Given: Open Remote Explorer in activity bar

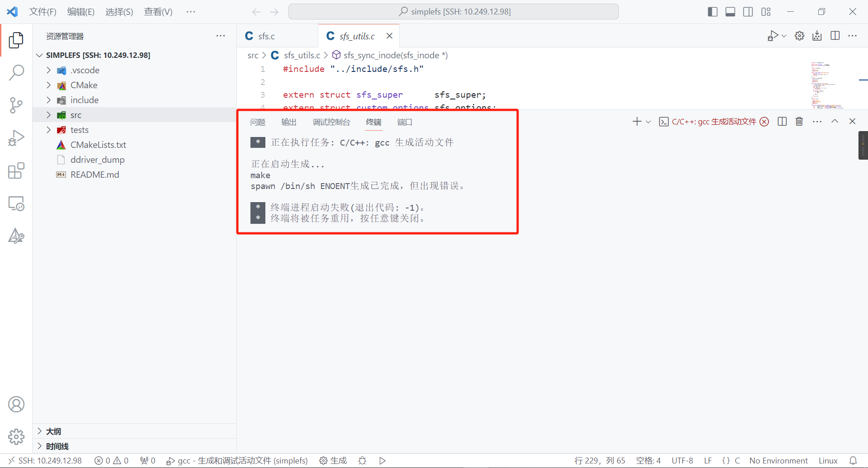Looking at the screenshot, I should coord(16,203).
